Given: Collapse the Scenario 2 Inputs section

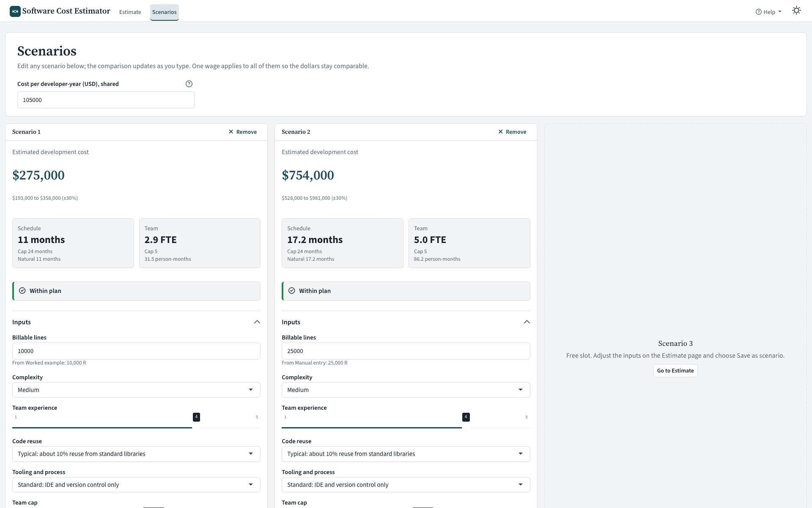Looking at the screenshot, I should [527, 322].
